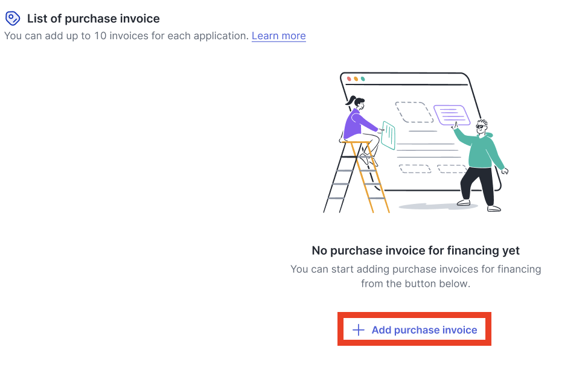Click the Add purchase invoice button label
The image size is (588, 385).
424,330
